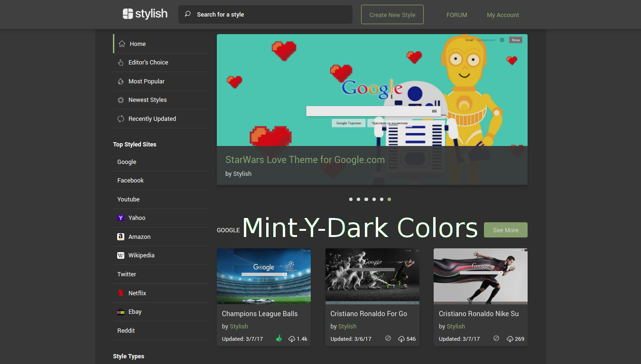Click download icon on Cristiano Ronaldo Nike Su
641x364 pixels.
[x=510, y=339]
